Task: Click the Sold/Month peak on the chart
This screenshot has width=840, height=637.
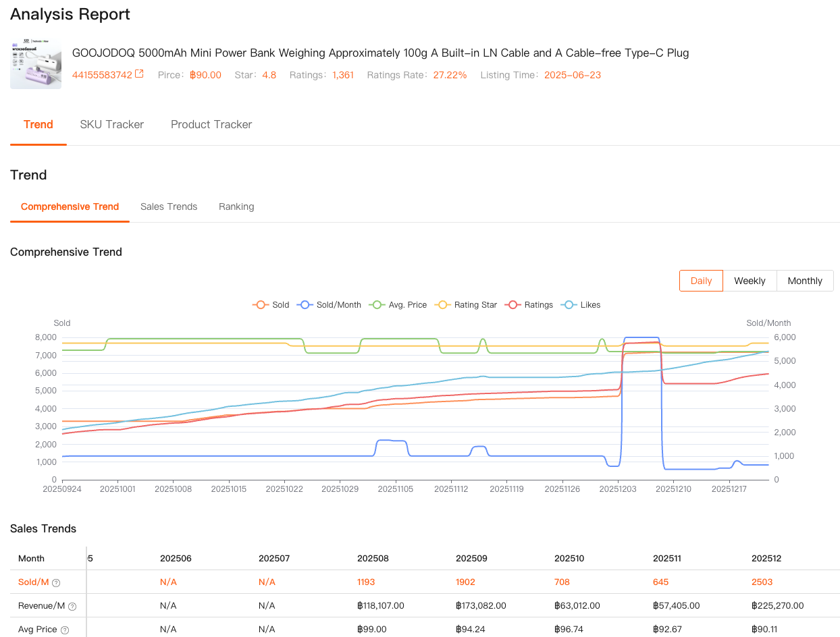Action: coord(641,337)
